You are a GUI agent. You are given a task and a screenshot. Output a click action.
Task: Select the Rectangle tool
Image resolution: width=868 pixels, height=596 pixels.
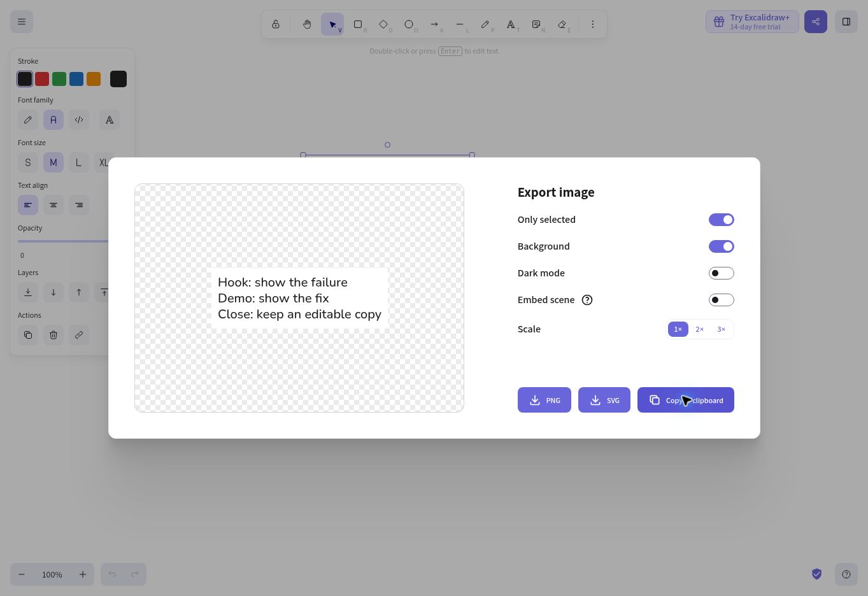click(x=358, y=24)
